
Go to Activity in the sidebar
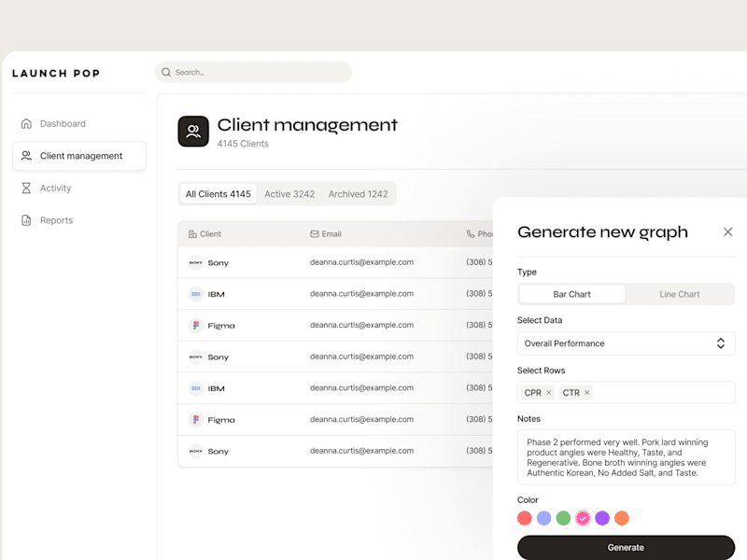pos(79,189)
